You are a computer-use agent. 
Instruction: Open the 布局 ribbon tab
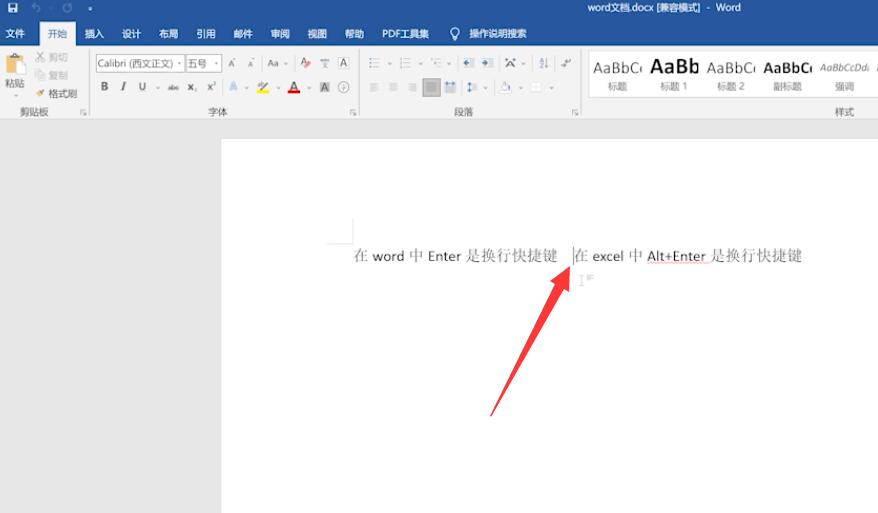168,34
